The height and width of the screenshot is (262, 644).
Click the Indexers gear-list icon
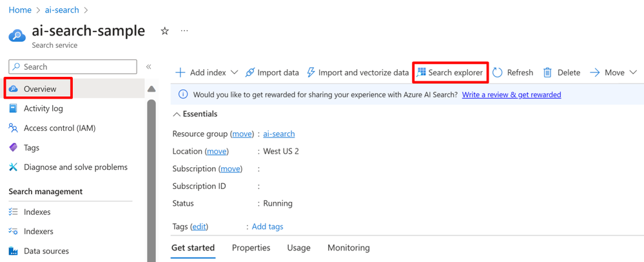13,232
